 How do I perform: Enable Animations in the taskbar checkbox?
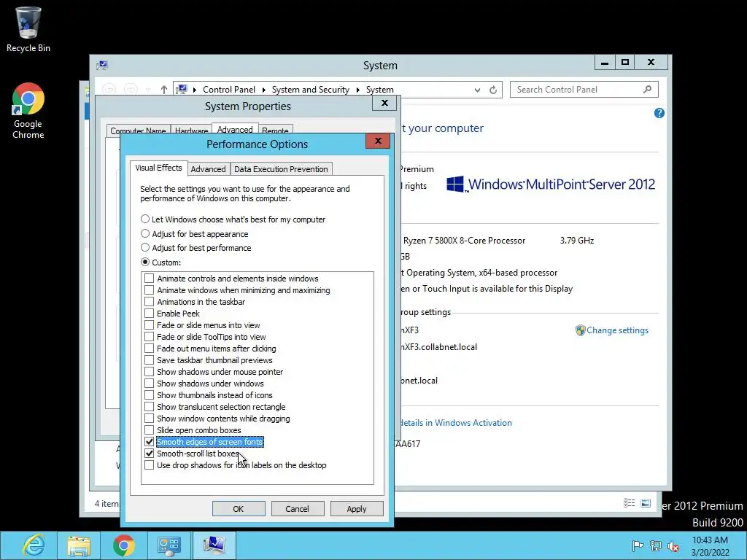pos(149,301)
